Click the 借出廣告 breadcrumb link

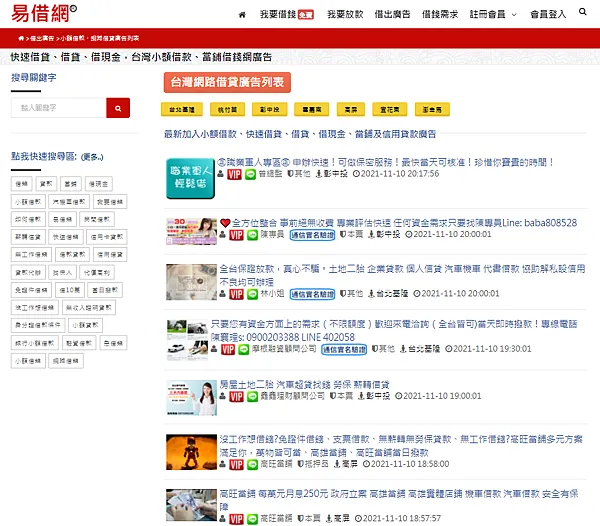pyautogui.click(x=42, y=38)
